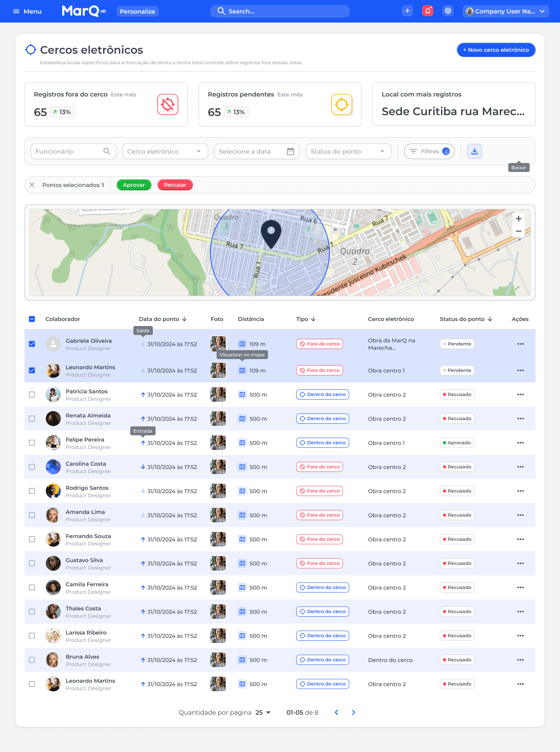Expand the Company User Name menu
This screenshot has width=560, height=752.
coord(506,11)
